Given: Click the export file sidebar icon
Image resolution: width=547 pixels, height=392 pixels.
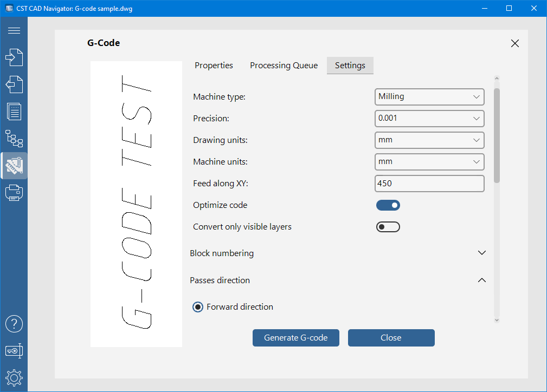Looking at the screenshot, I should point(14,84).
